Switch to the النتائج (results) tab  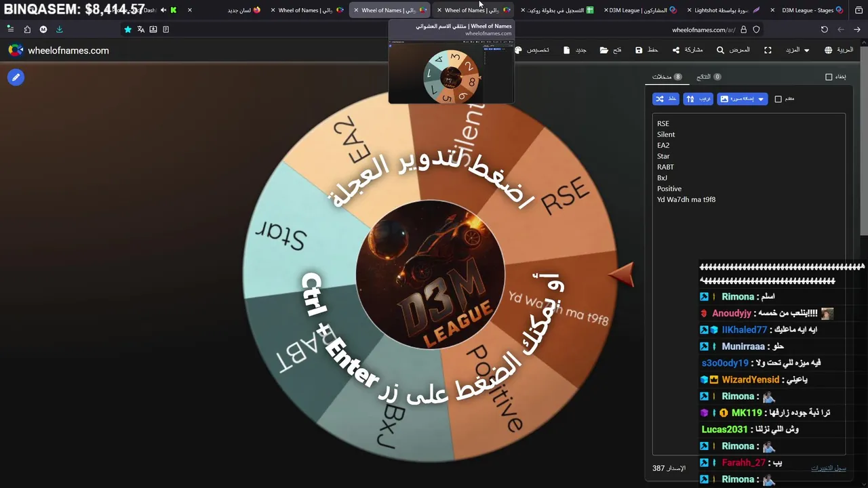click(x=709, y=77)
